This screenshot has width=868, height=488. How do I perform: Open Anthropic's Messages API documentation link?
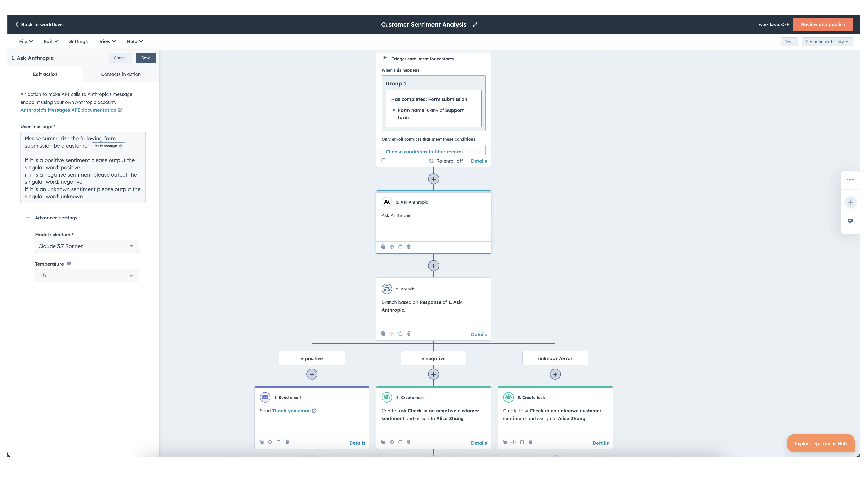click(71, 110)
